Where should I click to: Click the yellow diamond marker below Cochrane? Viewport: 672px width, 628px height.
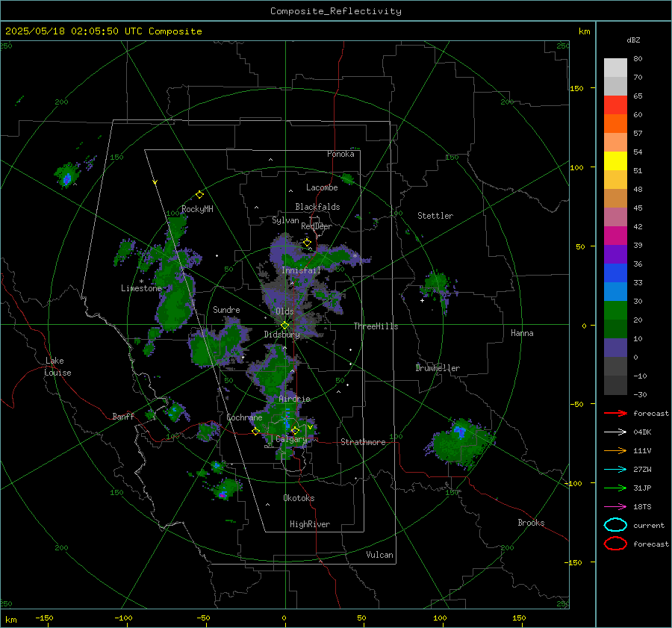(x=255, y=432)
